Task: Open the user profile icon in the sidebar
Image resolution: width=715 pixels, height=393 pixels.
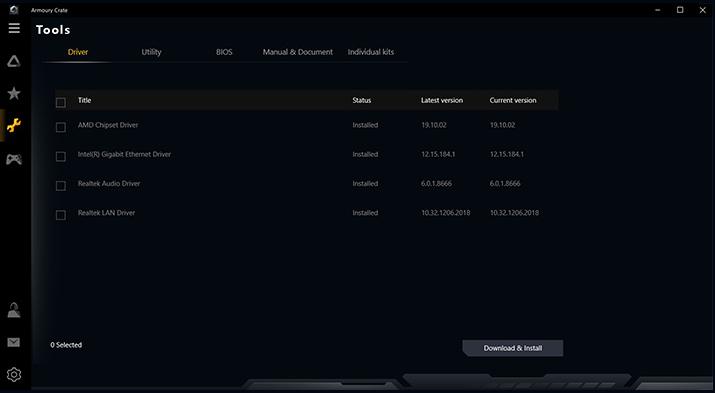Action: (14, 310)
